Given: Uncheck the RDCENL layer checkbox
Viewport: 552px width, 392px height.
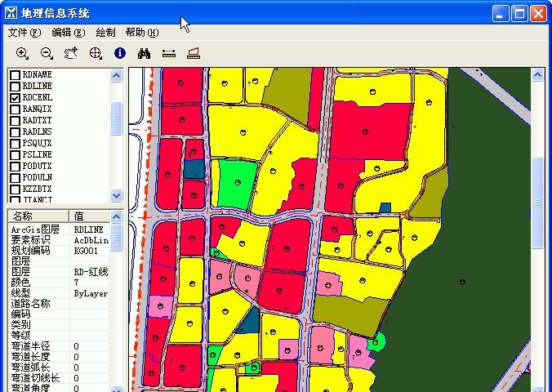Looking at the screenshot, I should click(15, 98).
